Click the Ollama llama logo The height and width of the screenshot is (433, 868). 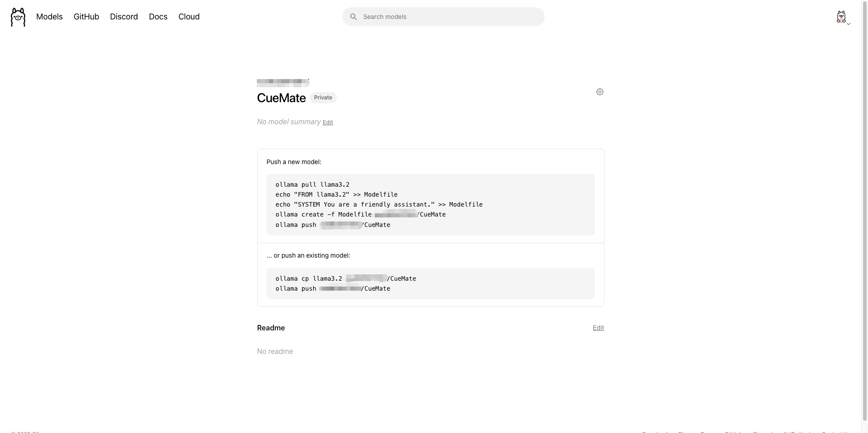[x=18, y=17]
